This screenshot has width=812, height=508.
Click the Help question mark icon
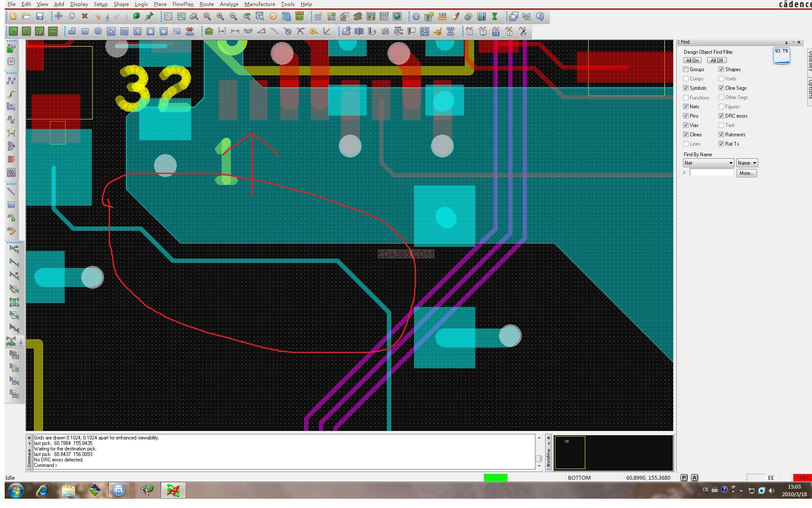pos(540,17)
